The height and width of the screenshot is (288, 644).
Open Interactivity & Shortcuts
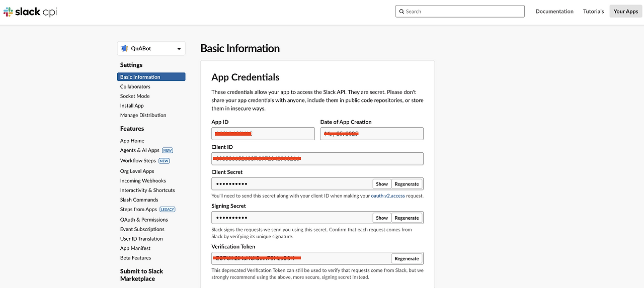[147, 190]
